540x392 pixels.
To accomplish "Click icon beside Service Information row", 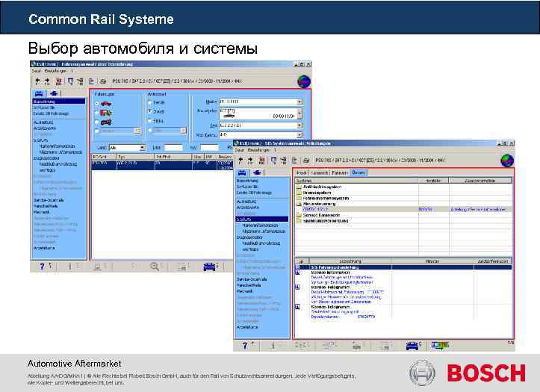I will pos(297,273).
